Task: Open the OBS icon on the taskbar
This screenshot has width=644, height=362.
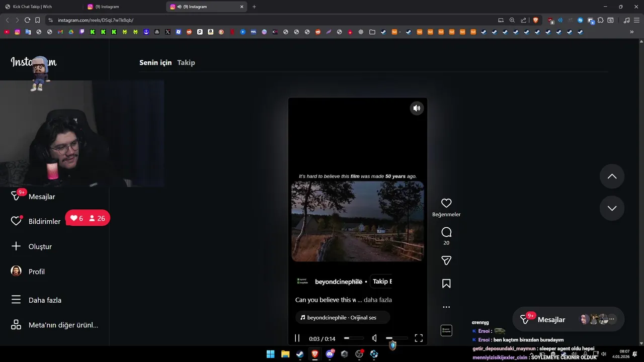Action: coord(359,354)
